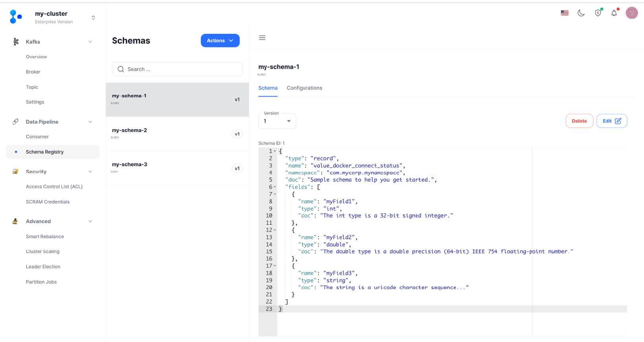Screen dimensions: 644x342
Task: Click the Kafka section icon
Action: [16, 42]
